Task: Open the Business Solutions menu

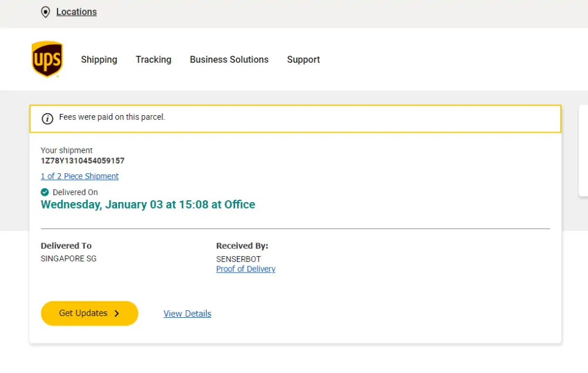Action: pyautogui.click(x=229, y=59)
